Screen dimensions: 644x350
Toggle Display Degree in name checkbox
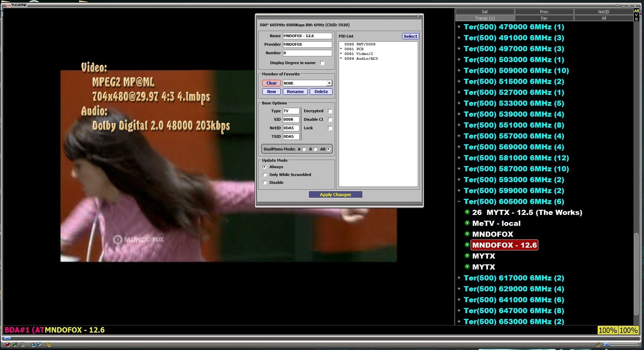pyautogui.click(x=322, y=63)
